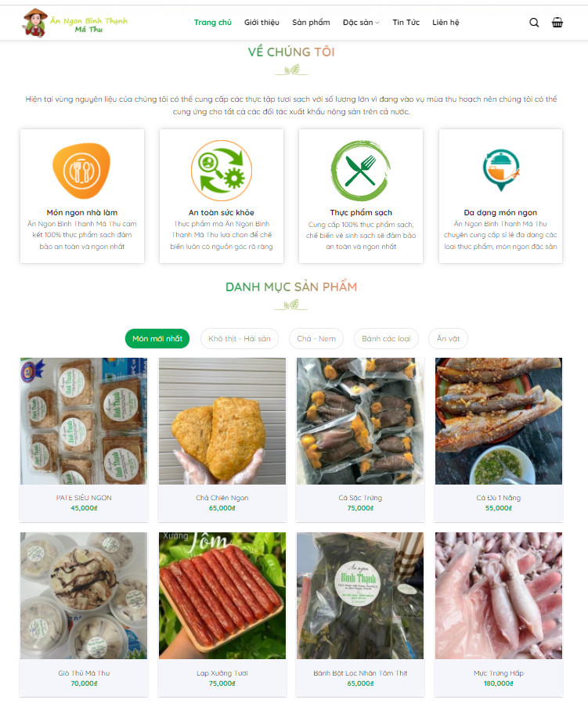Viewport: 588px width, 703px height.
Task: Open the shopping basket icon
Action: pyautogui.click(x=557, y=23)
